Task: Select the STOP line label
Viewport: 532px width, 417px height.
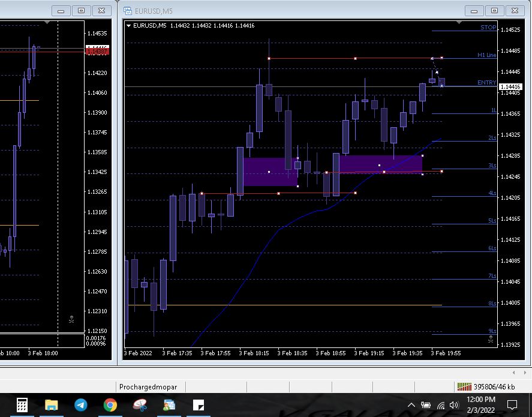Action: coord(488,28)
